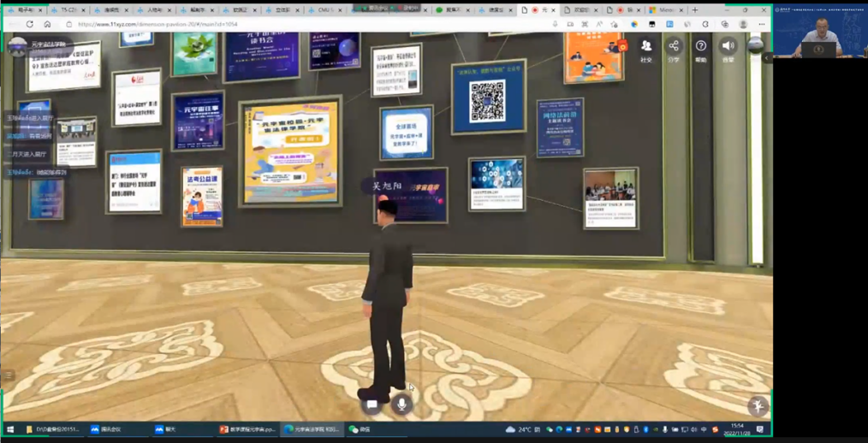The height and width of the screenshot is (443, 868).
Task: Click the browser refresh button
Action: coord(29,25)
